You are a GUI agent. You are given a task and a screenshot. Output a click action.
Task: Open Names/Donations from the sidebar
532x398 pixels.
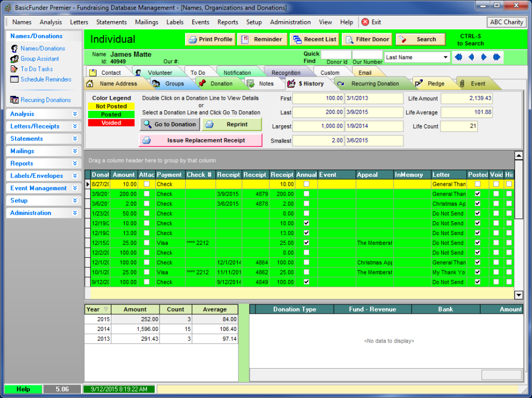click(38, 48)
